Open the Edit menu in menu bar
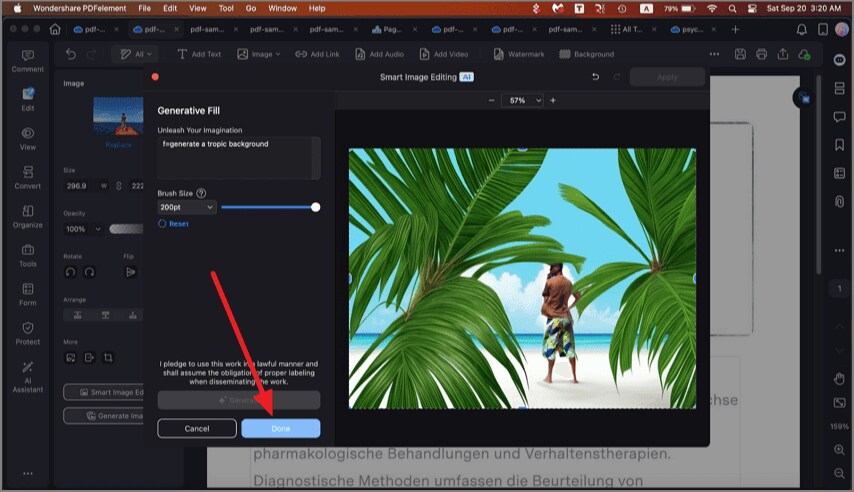Screen dimensions: 854x492 coord(170,8)
